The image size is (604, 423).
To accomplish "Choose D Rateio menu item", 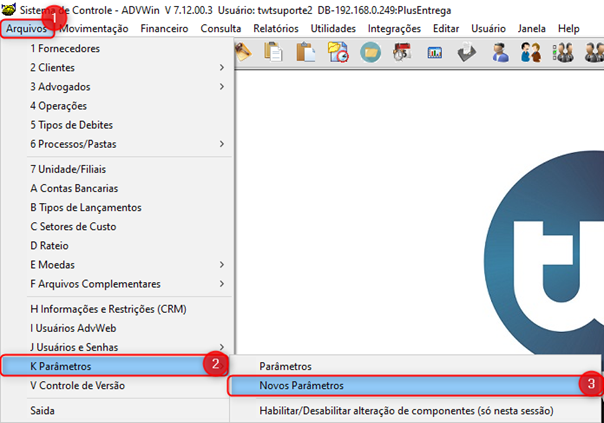I will [117, 245].
